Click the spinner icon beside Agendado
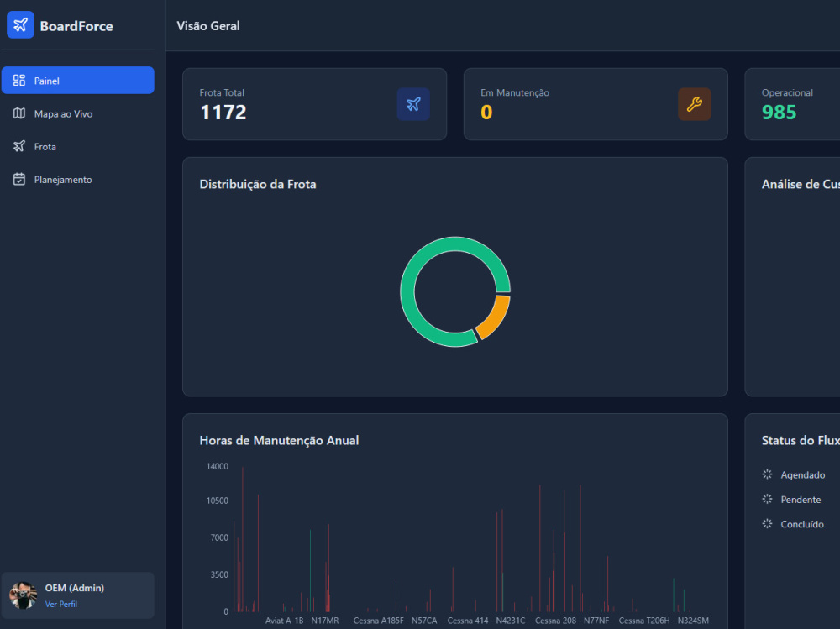 (x=767, y=474)
